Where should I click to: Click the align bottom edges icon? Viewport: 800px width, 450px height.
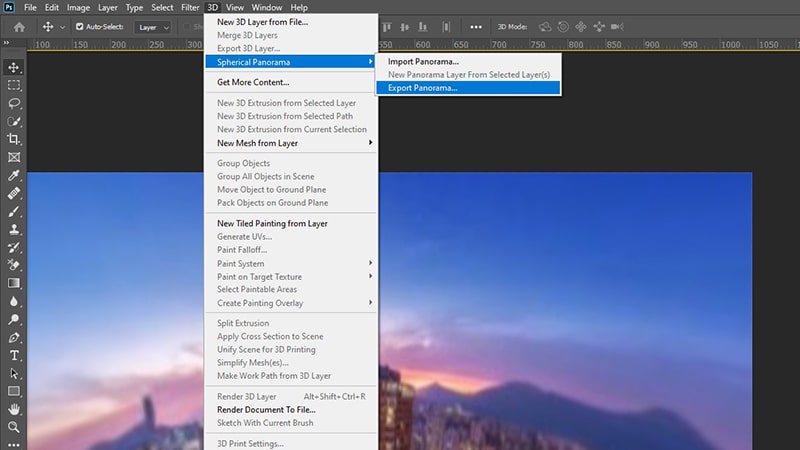(422, 27)
